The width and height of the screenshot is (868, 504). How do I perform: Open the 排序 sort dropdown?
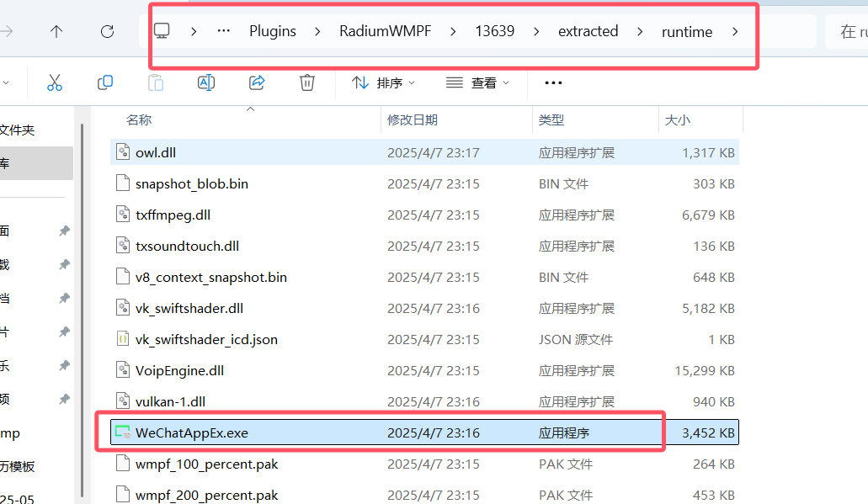click(383, 82)
